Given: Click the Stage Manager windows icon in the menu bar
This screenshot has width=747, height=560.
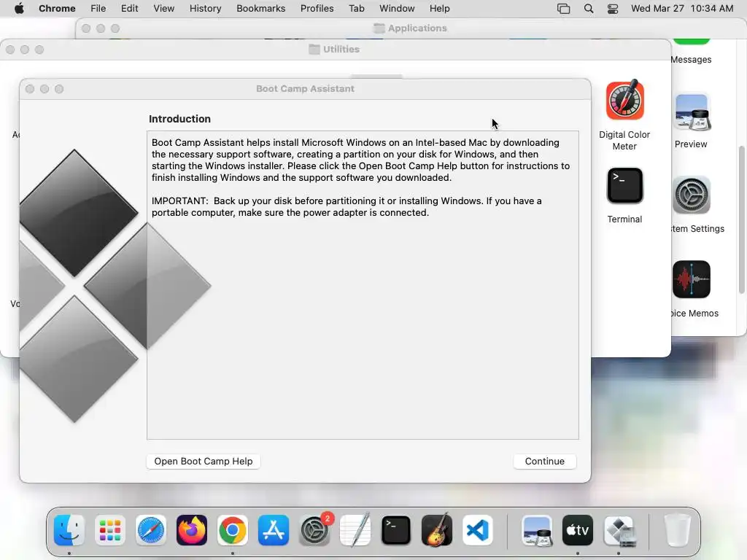Looking at the screenshot, I should coord(564,9).
